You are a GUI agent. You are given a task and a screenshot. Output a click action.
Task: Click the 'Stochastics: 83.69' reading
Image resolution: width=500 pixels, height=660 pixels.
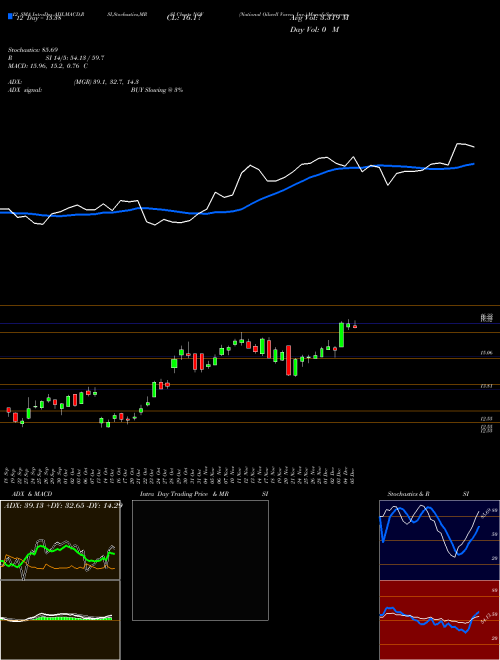pyautogui.click(x=33, y=50)
